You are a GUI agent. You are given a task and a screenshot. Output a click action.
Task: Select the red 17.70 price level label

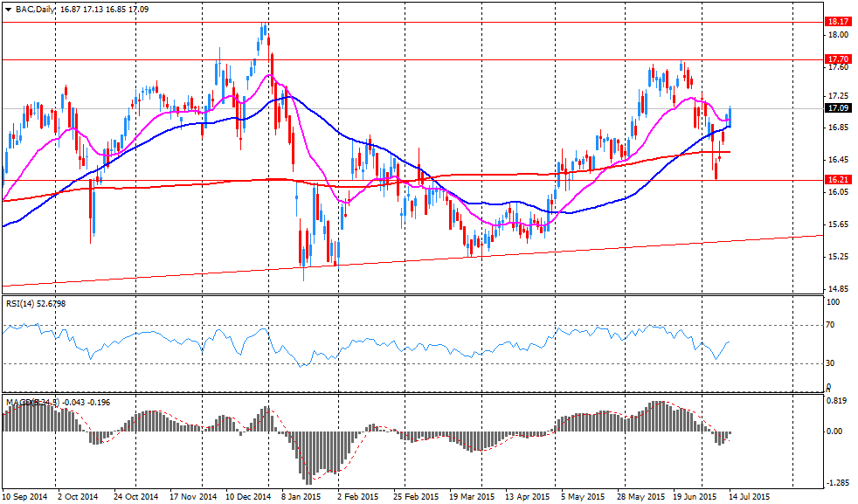pos(838,59)
